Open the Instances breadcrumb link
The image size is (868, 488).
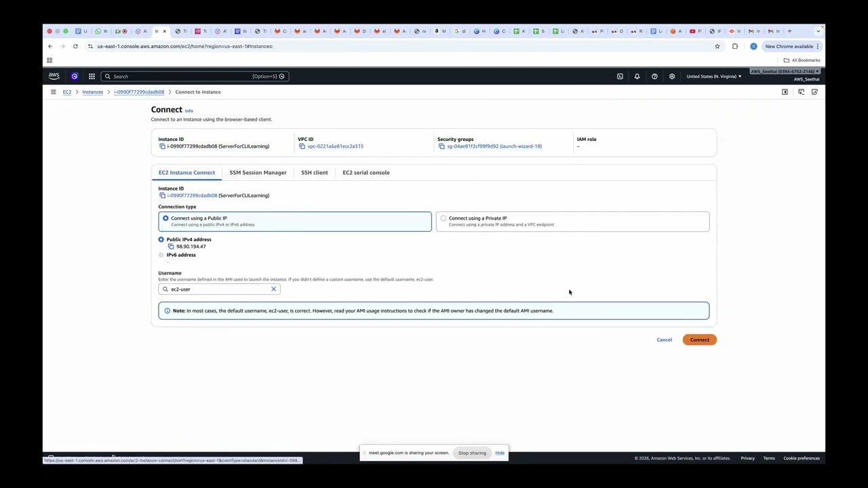pyautogui.click(x=93, y=92)
